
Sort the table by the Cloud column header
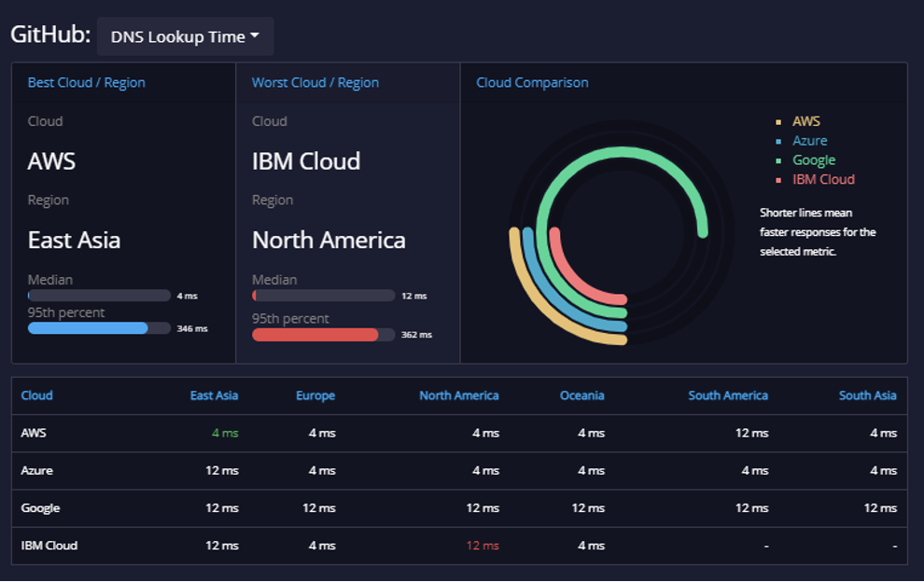coord(36,395)
